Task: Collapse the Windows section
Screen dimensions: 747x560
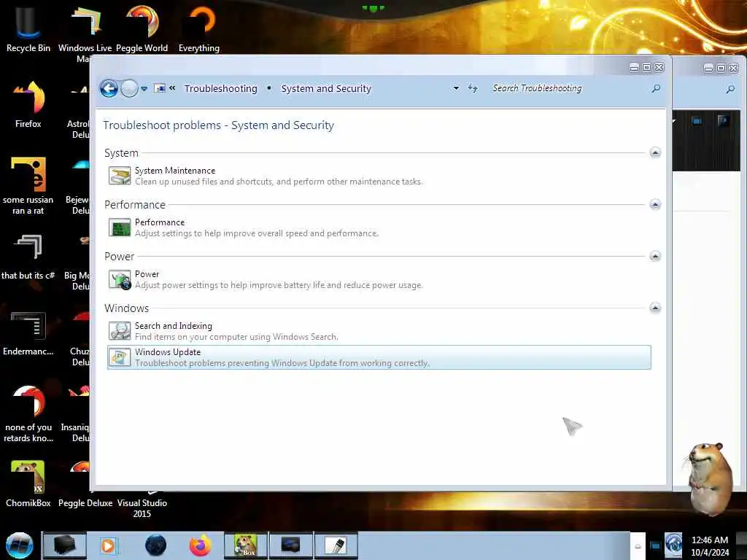Action: click(655, 308)
